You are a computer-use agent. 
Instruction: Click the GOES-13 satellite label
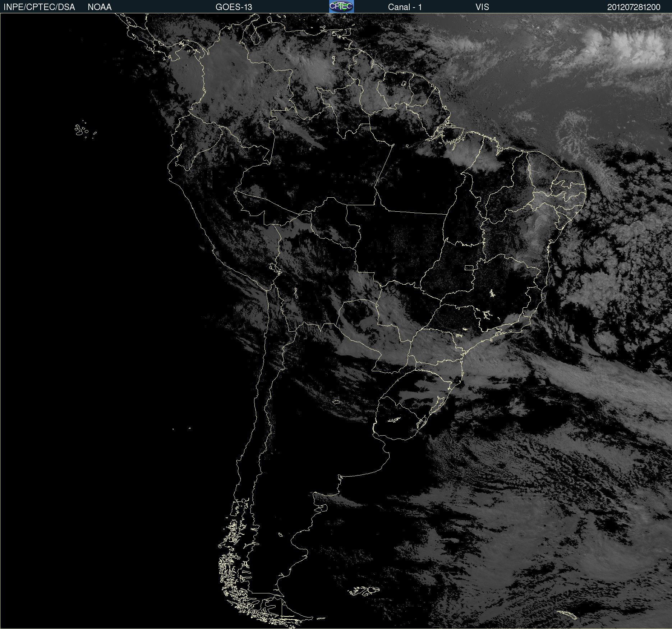(x=234, y=7)
